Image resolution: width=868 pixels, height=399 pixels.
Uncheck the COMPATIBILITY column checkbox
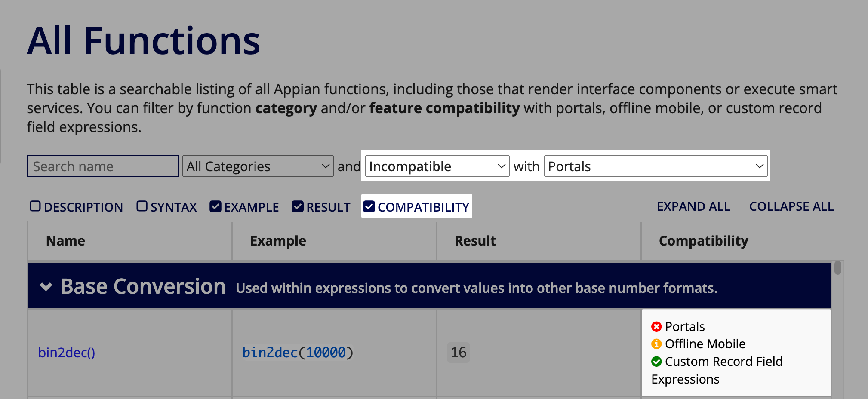[x=369, y=207]
